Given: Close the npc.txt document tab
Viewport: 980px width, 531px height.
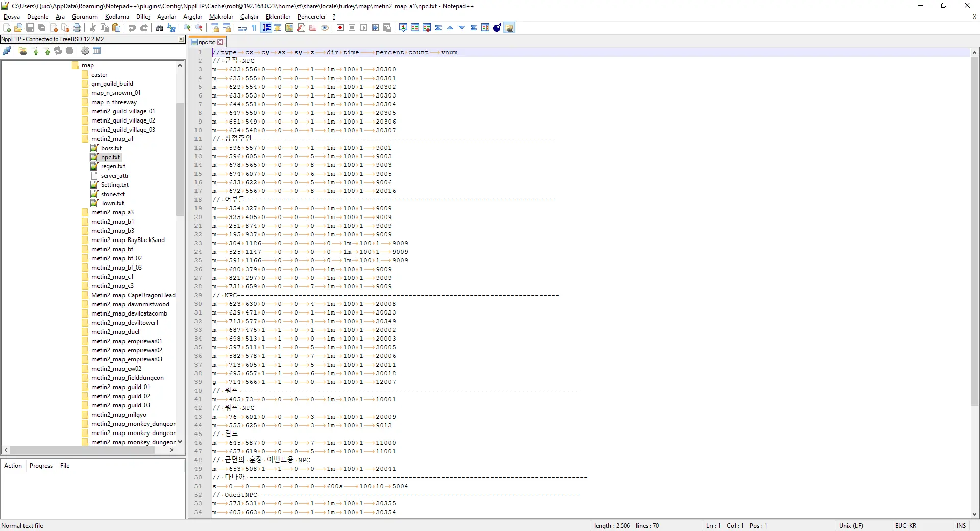Looking at the screenshot, I should pyautogui.click(x=220, y=42).
